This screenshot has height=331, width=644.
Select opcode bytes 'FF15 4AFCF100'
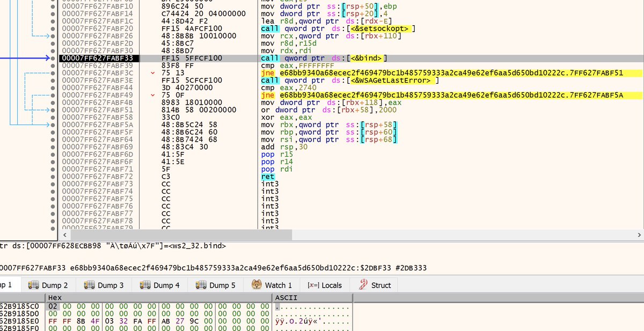point(192,28)
